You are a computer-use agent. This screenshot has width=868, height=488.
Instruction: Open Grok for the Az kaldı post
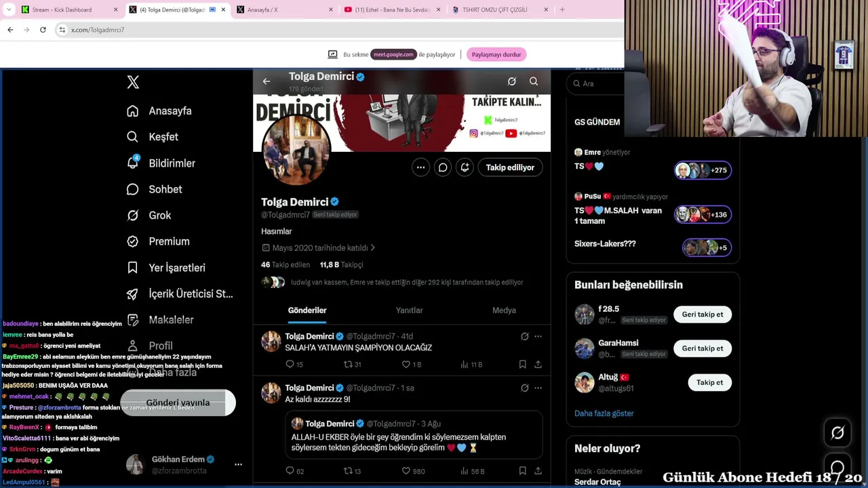tap(524, 388)
